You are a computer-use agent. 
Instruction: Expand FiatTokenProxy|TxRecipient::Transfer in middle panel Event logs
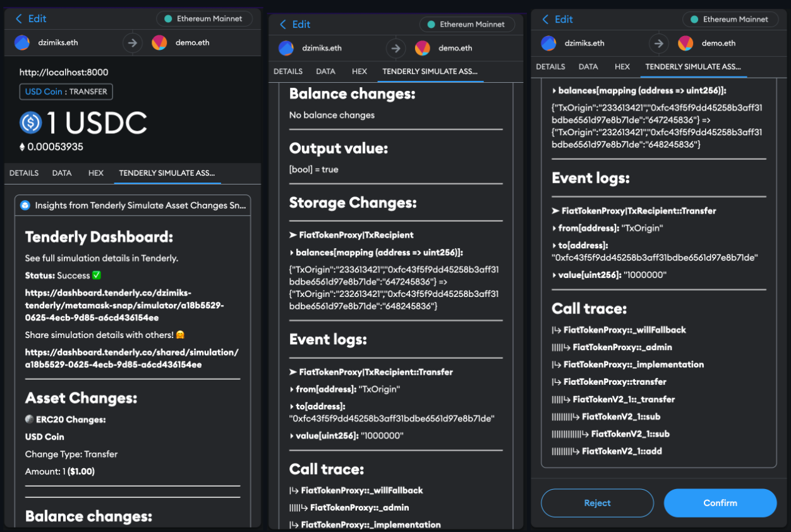[x=371, y=372]
